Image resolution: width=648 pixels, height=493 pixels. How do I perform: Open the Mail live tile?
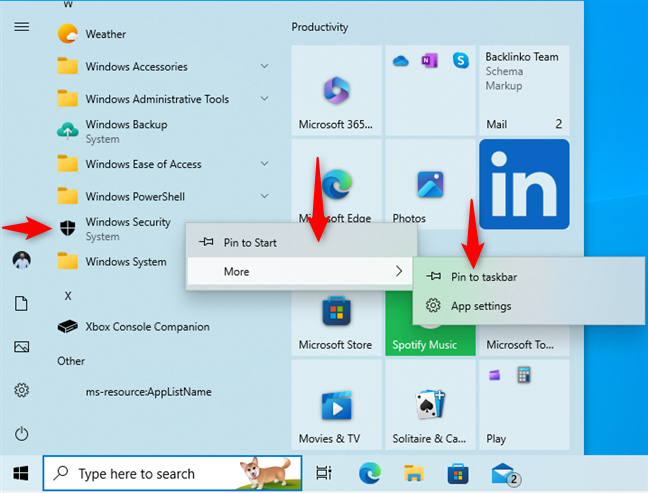point(524,91)
